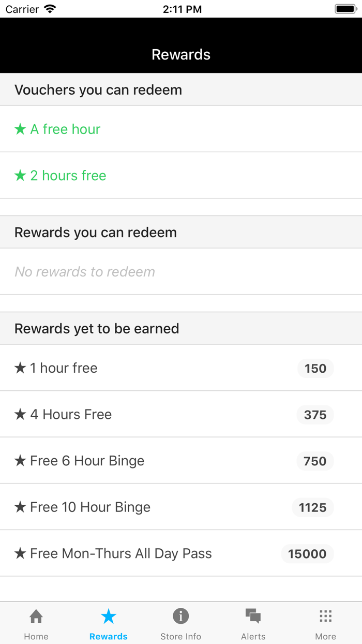Image resolution: width=362 pixels, height=644 pixels.
Task: Tap the star beside '1 hour free'
Action: [20, 368]
